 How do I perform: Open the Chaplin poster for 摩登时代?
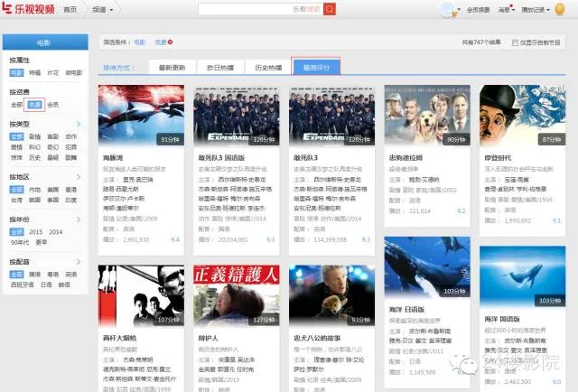point(522,115)
